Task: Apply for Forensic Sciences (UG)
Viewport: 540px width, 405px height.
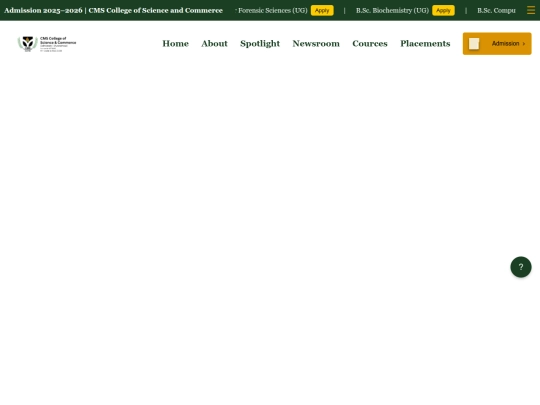Action: (322, 10)
